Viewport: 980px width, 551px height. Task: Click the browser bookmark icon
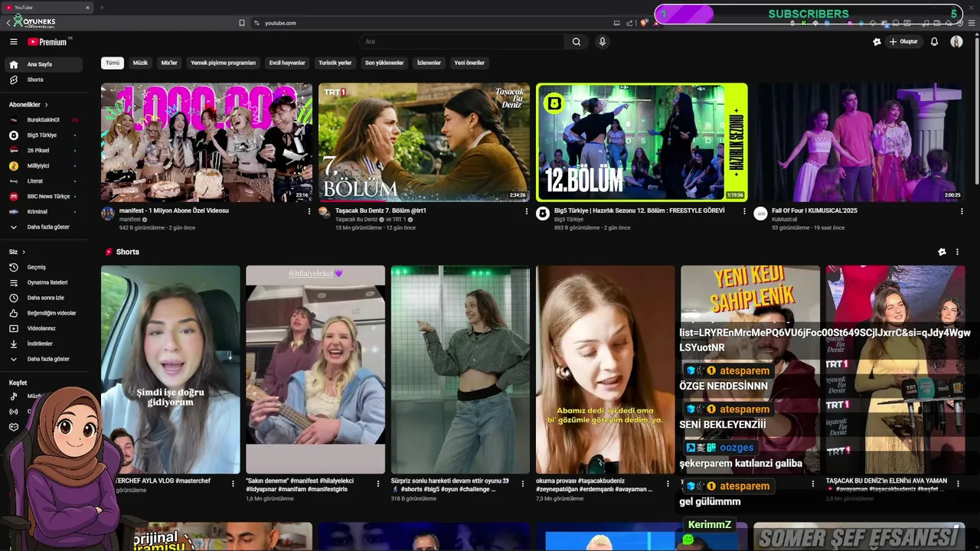point(242,23)
